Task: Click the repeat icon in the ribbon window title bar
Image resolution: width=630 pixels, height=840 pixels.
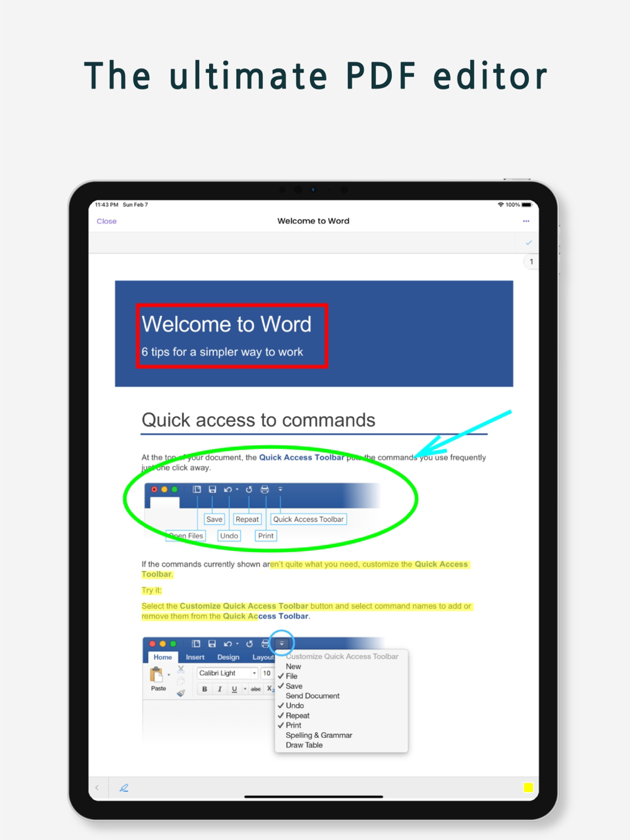Action: (x=249, y=644)
